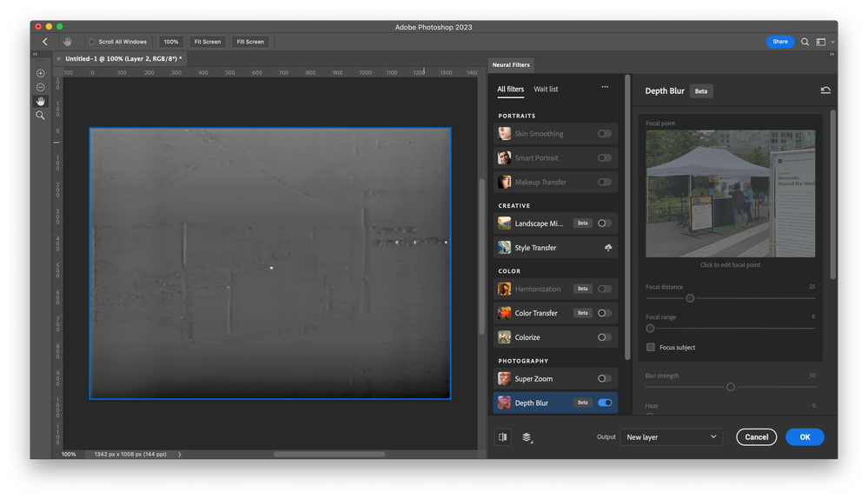868x499 pixels.
Task: Enable Scroll All Windows checkbox
Action: (x=92, y=42)
